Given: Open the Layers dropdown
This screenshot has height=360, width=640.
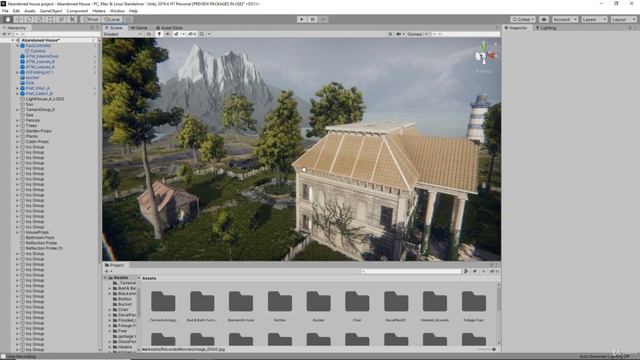Looking at the screenshot, I should coord(594,19).
